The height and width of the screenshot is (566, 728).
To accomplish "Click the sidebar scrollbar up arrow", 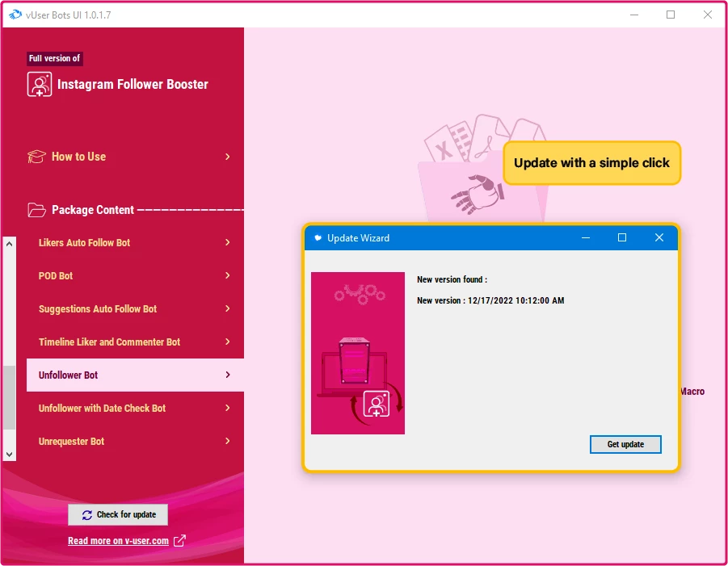I will (9, 244).
